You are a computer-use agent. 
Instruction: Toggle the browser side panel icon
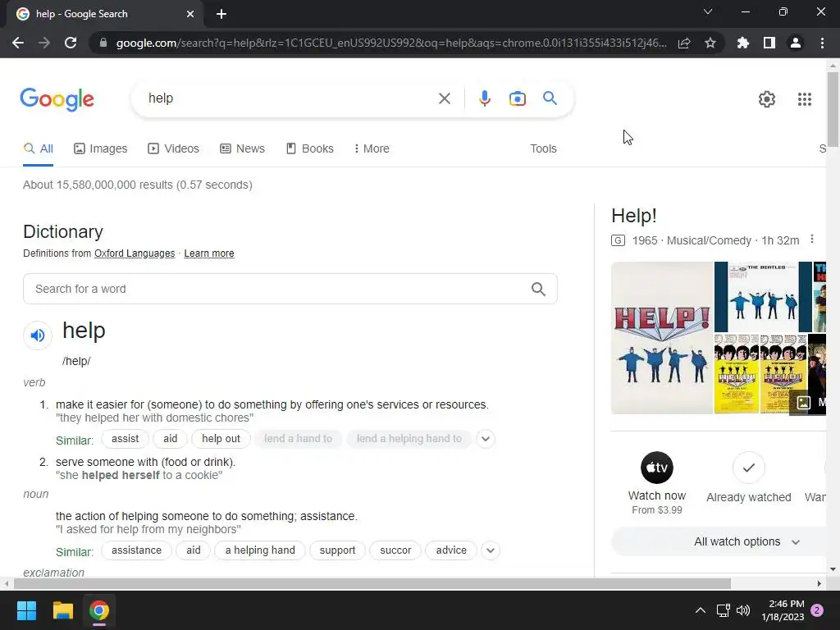pos(769,43)
